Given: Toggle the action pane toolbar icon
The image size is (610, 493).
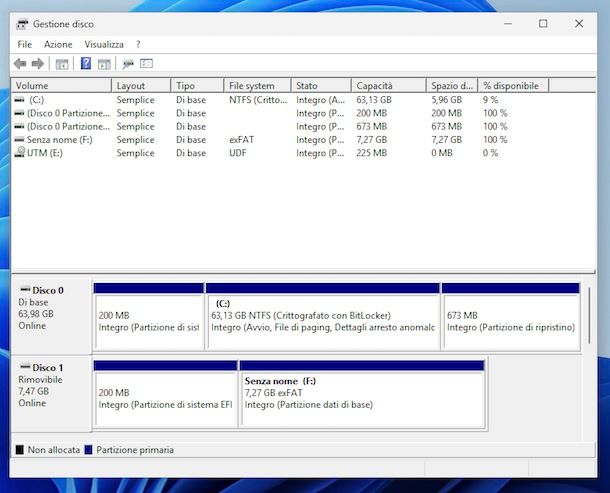Looking at the screenshot, I should click(104, 64).
